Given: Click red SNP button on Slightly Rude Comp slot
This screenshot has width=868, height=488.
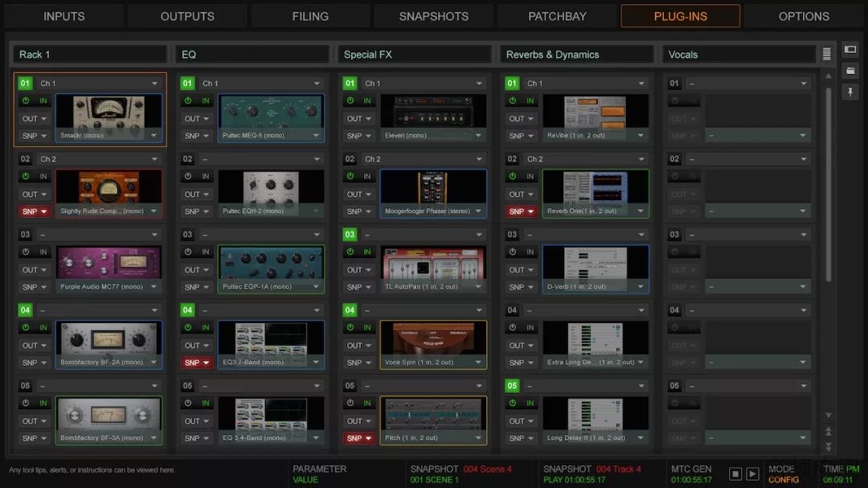Looking at the screenshot, I should [34, 211].
